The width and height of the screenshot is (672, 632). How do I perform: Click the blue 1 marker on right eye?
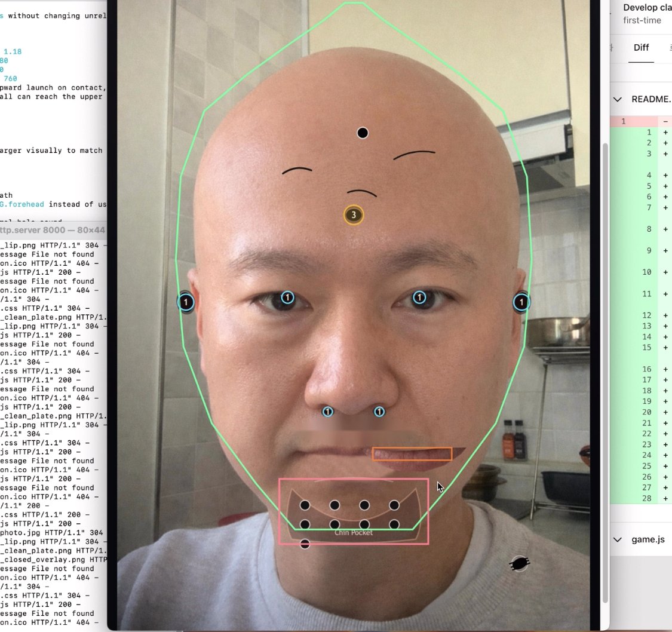click(419, 297)
